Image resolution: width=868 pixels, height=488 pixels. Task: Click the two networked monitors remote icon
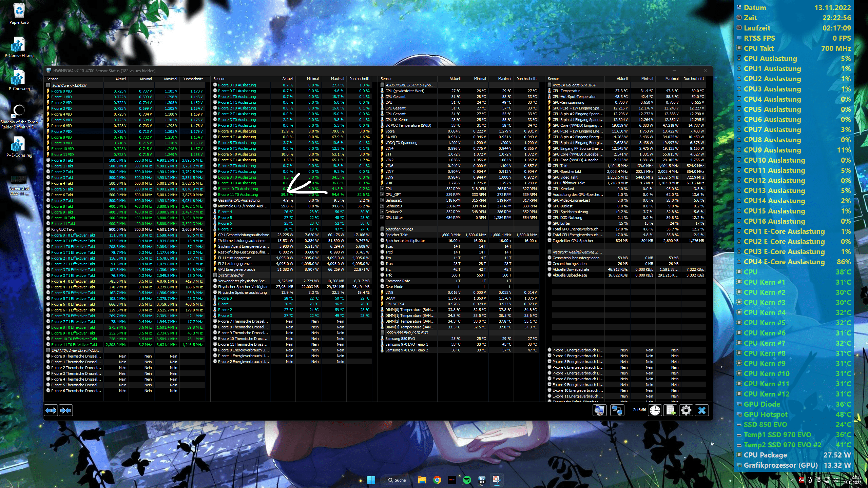coord(617,410)
